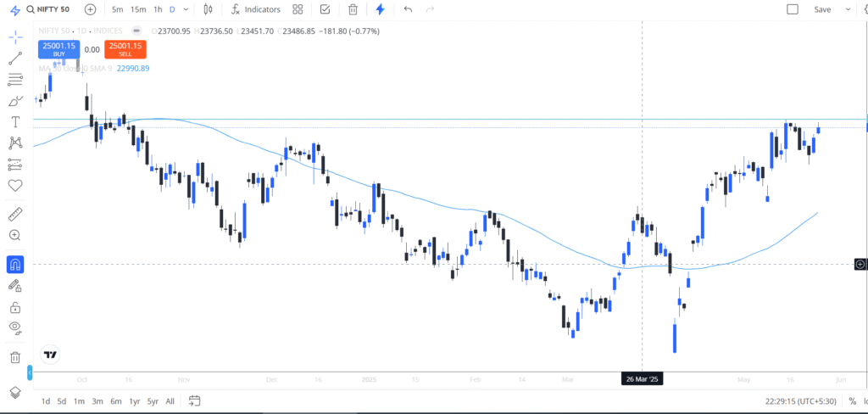Select the trend line drawing tool
The height and width of the screenshot is (414, 868).
point(15,59)
